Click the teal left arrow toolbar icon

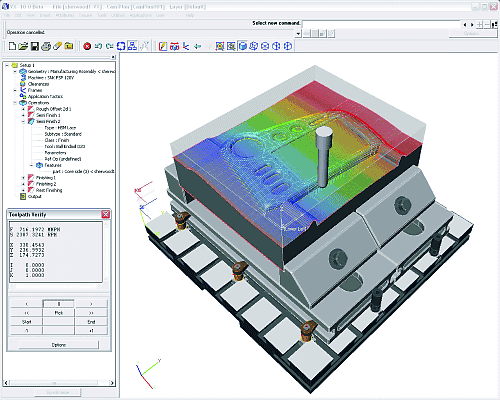[197, 46]
